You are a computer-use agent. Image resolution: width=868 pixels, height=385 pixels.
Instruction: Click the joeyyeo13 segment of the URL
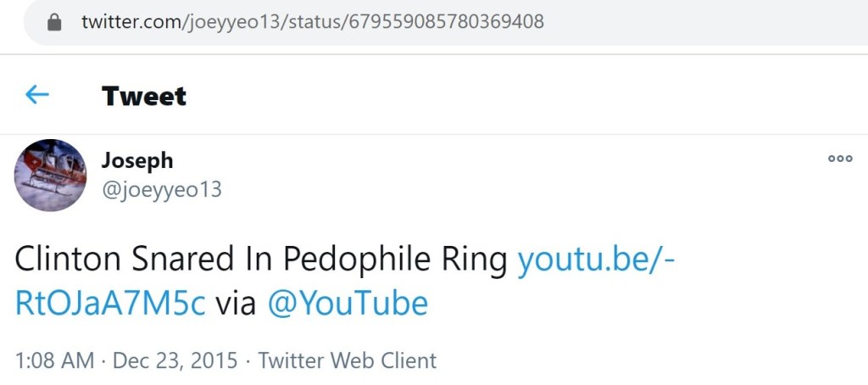pos(231,22)
